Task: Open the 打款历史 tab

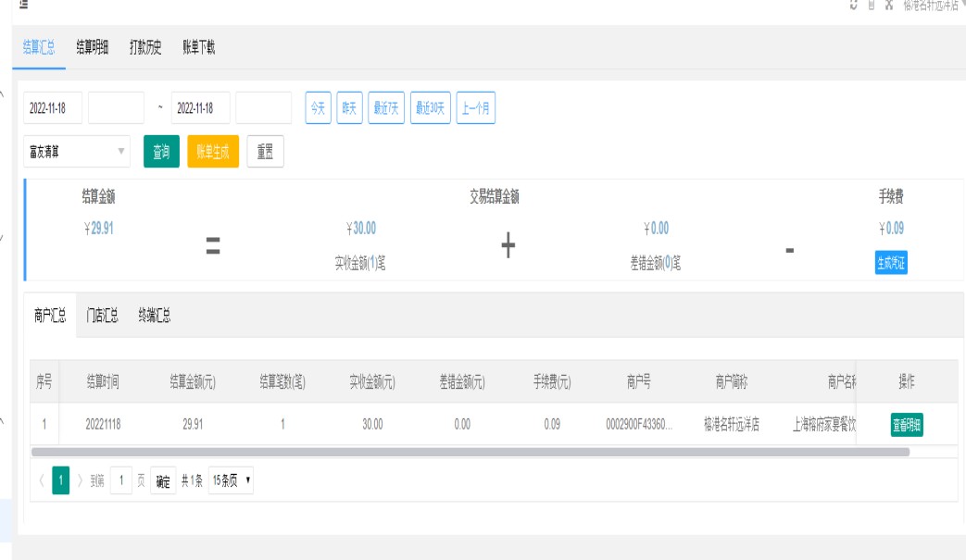Action: pos(145,48)
